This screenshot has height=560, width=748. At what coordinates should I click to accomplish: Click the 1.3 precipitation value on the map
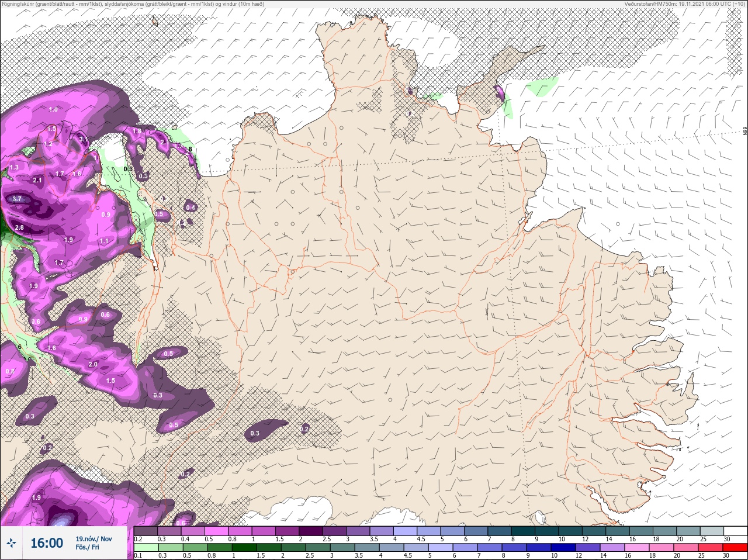coord(14,168)
